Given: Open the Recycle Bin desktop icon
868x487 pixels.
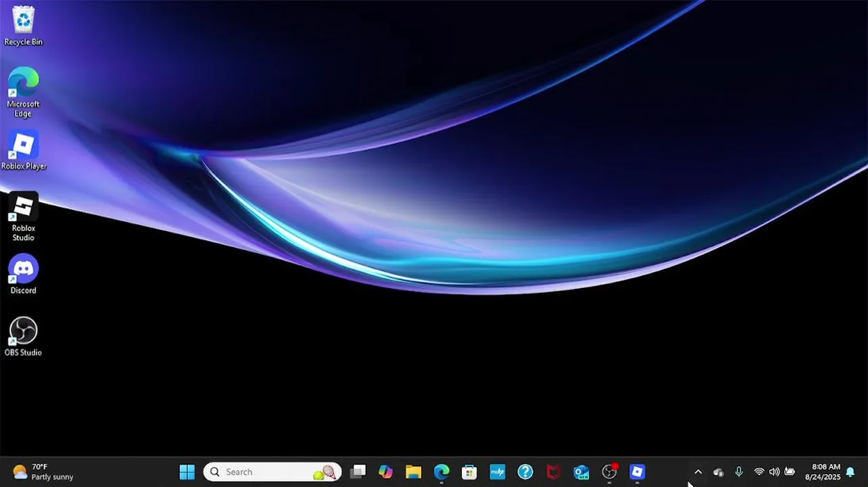Looking at the screenshot, I should tap(23, 26).
